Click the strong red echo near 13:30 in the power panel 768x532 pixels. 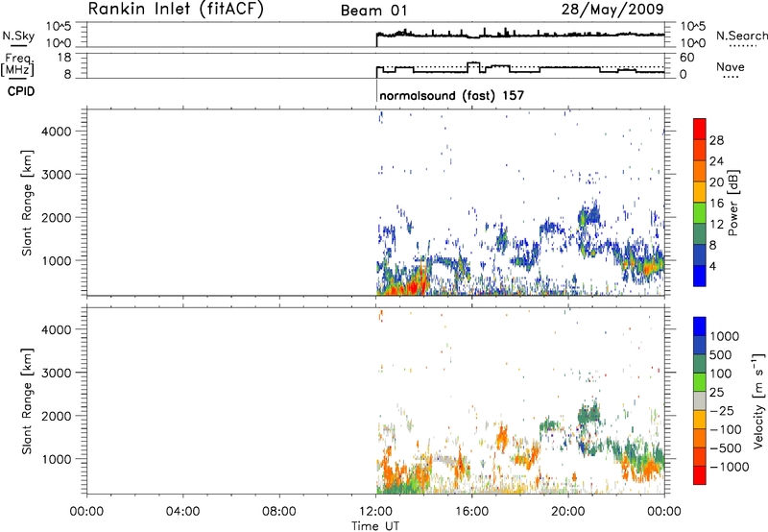click(x=414, y=285)
